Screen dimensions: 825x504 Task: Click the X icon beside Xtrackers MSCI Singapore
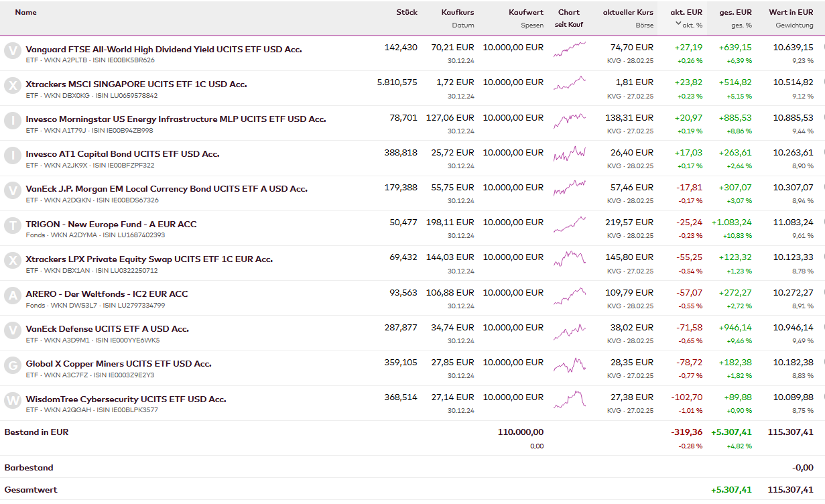(x=13, y=86)
